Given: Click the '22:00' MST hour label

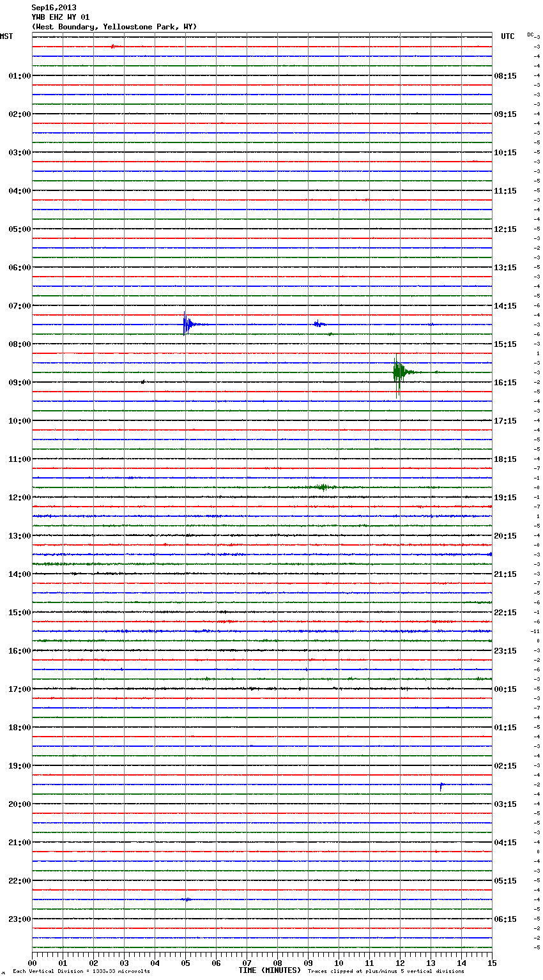Looking at the screenshot, I should pyautogui.click(x=19, y=881).
